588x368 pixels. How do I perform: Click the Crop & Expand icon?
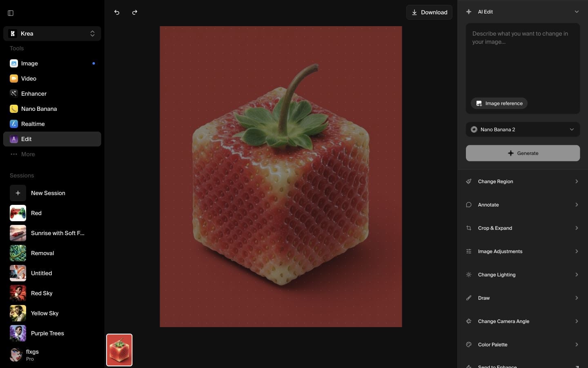click(469, 228)
